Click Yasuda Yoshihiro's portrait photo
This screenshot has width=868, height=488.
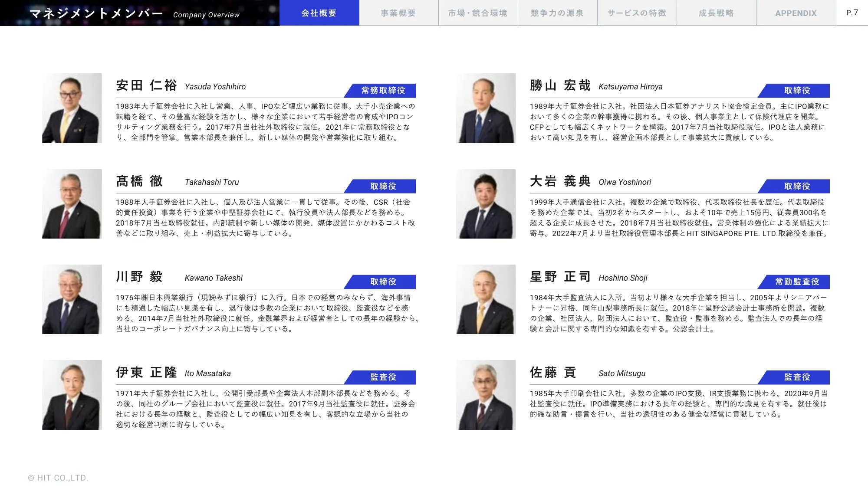(72, 108)
